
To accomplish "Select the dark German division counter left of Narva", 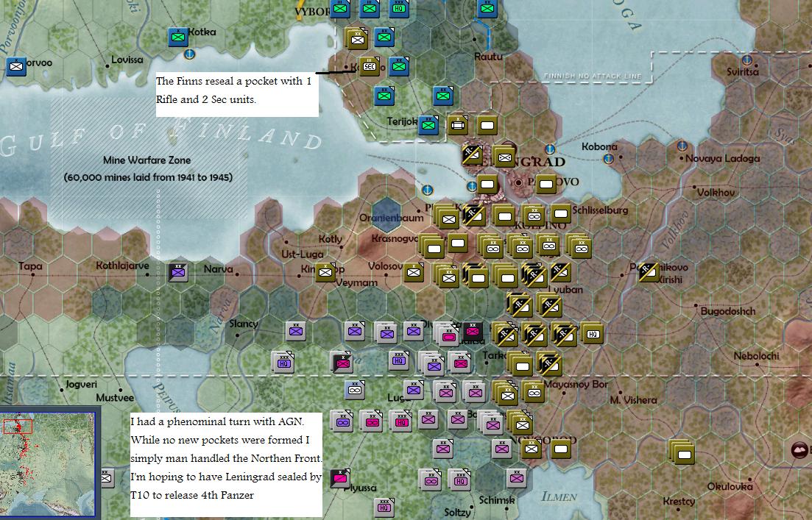I will (x=178, y=271).
